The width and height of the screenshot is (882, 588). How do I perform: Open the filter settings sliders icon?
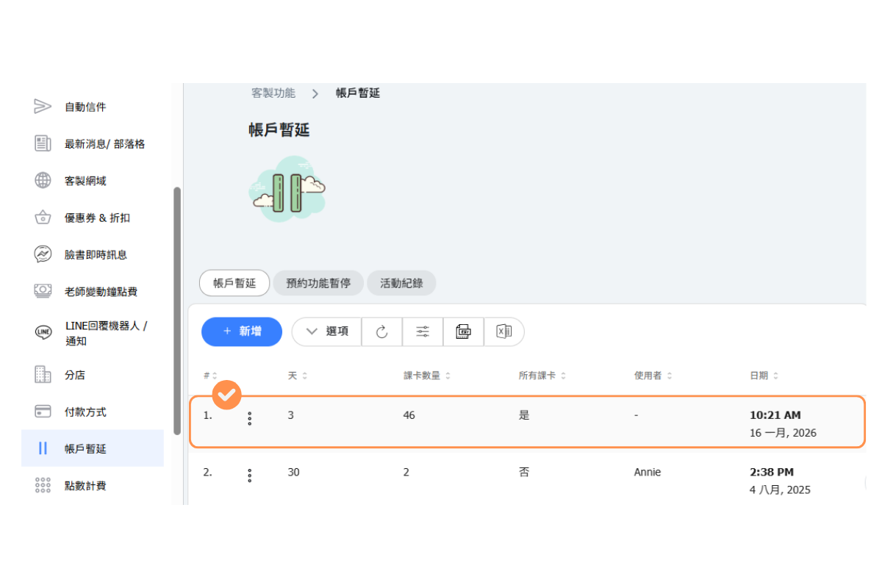(423, 331)
